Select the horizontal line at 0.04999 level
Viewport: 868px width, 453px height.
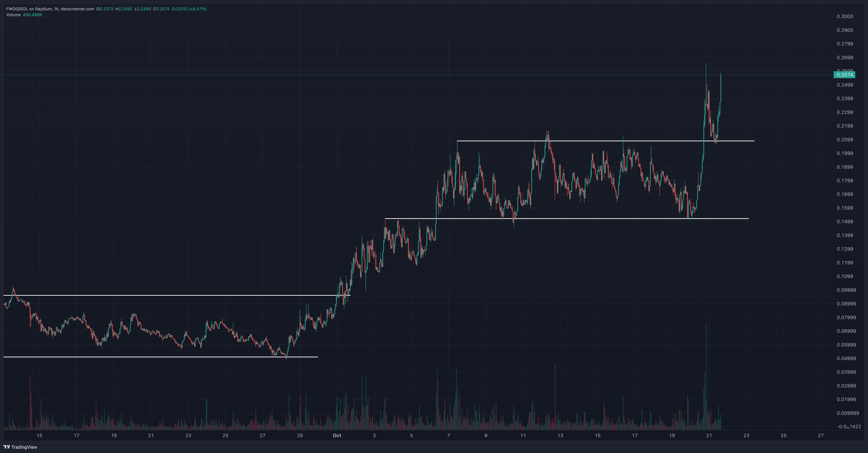click(x=152, y=357)
